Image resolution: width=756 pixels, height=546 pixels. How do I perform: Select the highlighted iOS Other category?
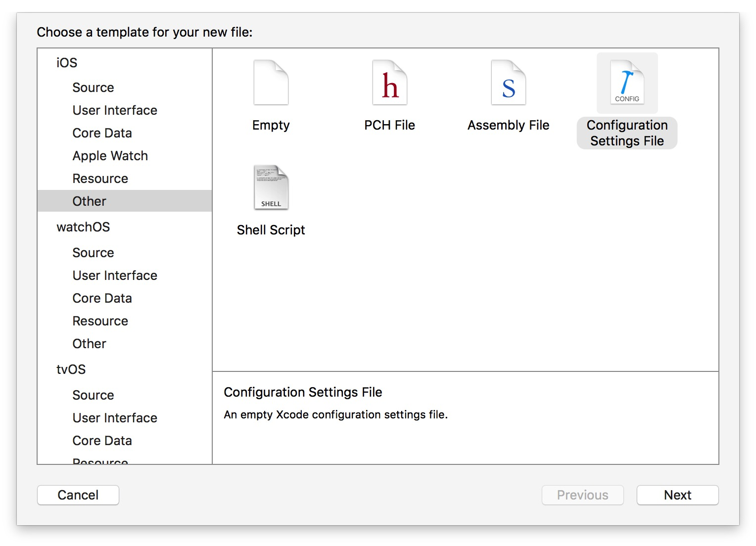[x=89, y=201]
